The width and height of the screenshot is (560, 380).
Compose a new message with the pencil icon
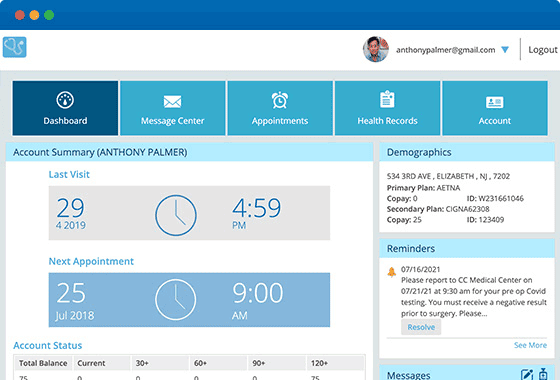527,375
